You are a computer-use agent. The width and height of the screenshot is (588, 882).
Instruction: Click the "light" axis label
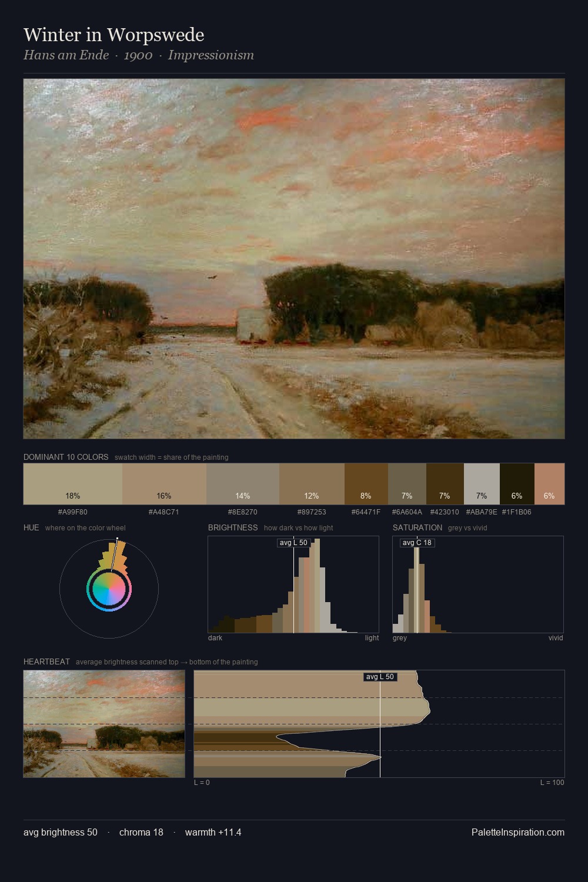tap(372, 638)
